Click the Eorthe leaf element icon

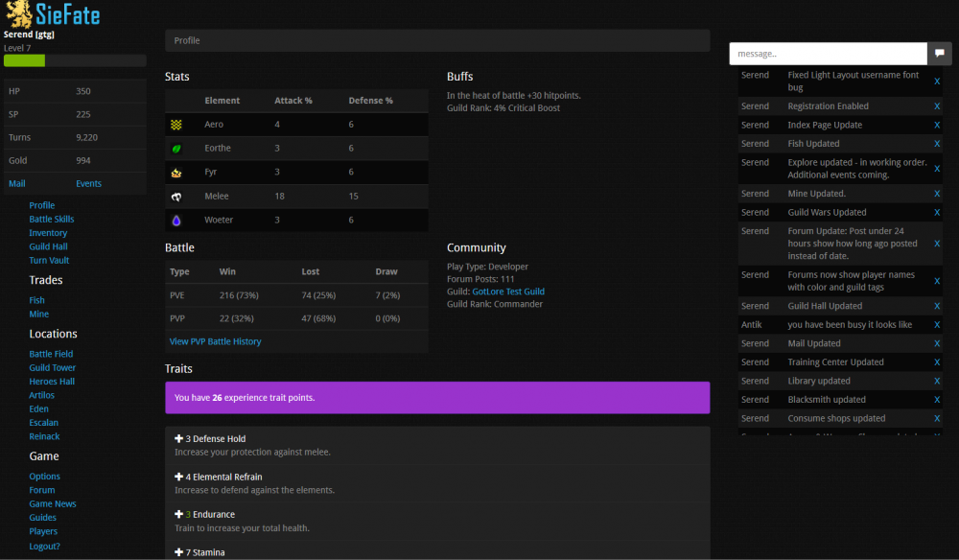[176, 149]
